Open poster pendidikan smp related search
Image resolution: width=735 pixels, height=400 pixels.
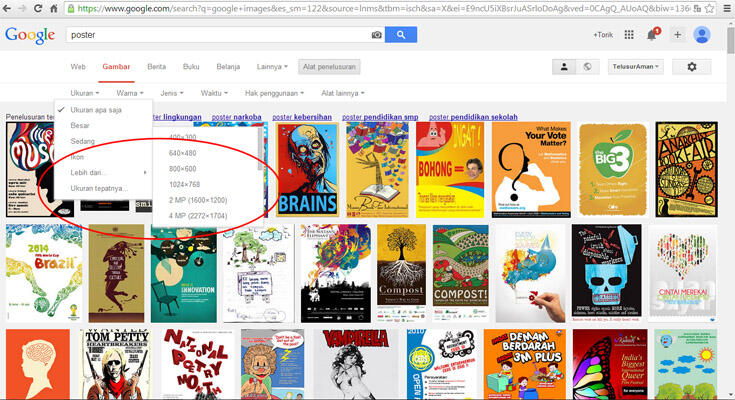click(380, 117)
